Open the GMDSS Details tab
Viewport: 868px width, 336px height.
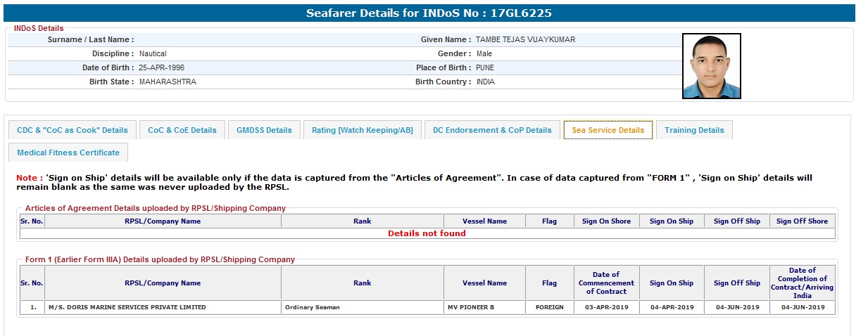pos(264,130)
